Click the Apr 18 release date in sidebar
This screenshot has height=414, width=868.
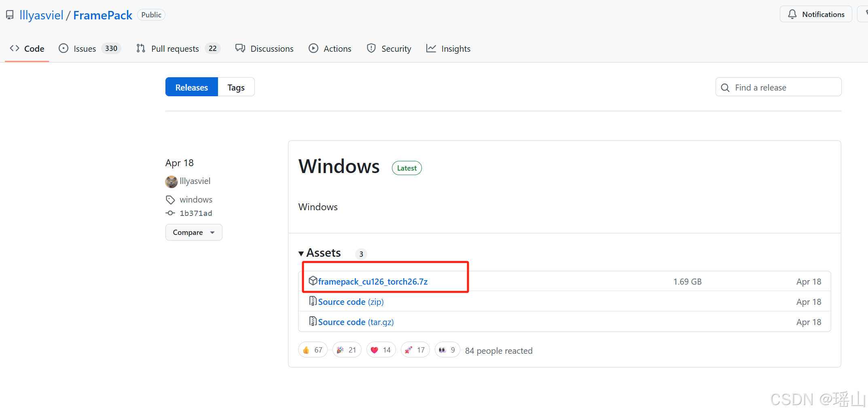point(180,163)
